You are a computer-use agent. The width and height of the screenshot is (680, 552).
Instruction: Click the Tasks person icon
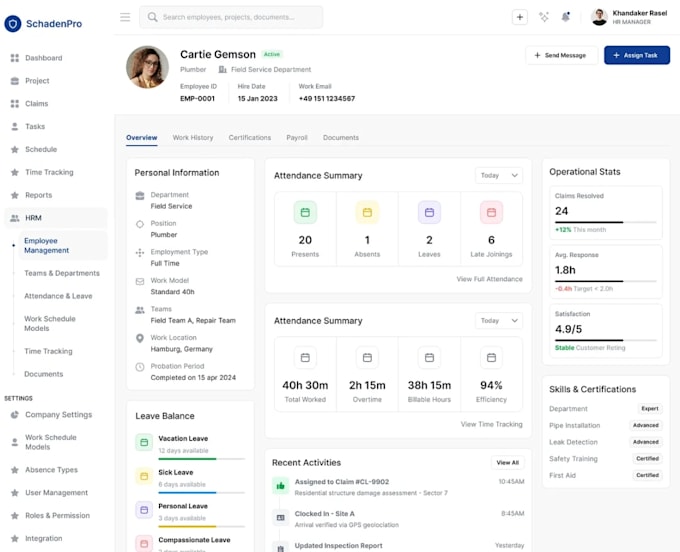(x=15, y=127)
